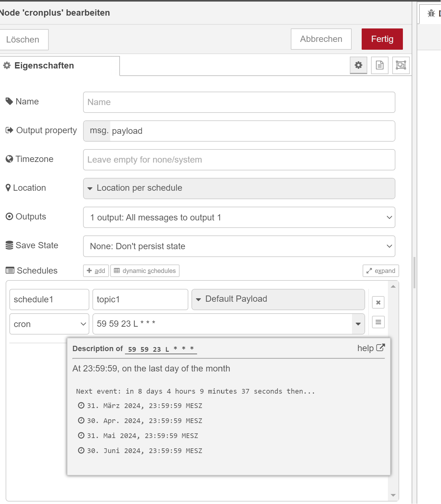441x504 pixels.
Task: Expand cron expression dropdown arrow
Action: coord(358,324)
